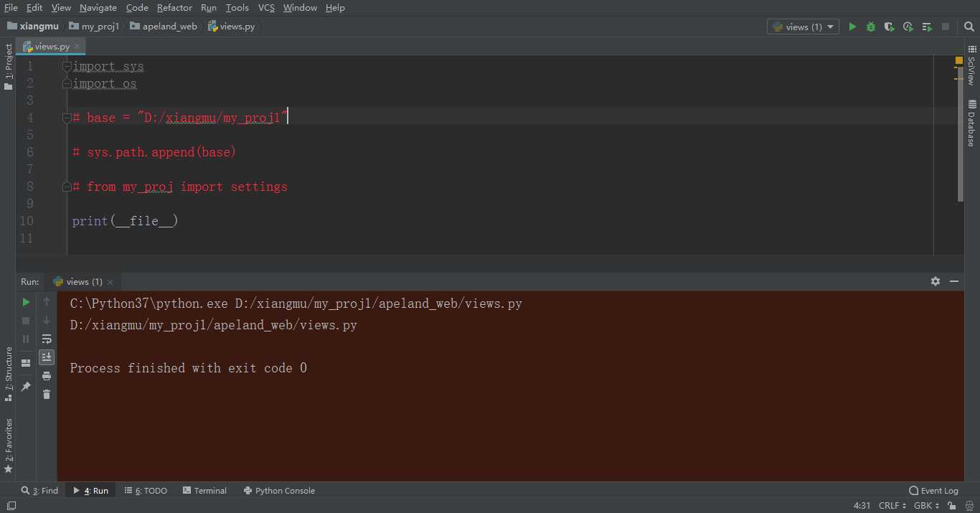Click the xiangmu breadcrumb
This screenshot has width=980, height=513.
coord(33,27)
